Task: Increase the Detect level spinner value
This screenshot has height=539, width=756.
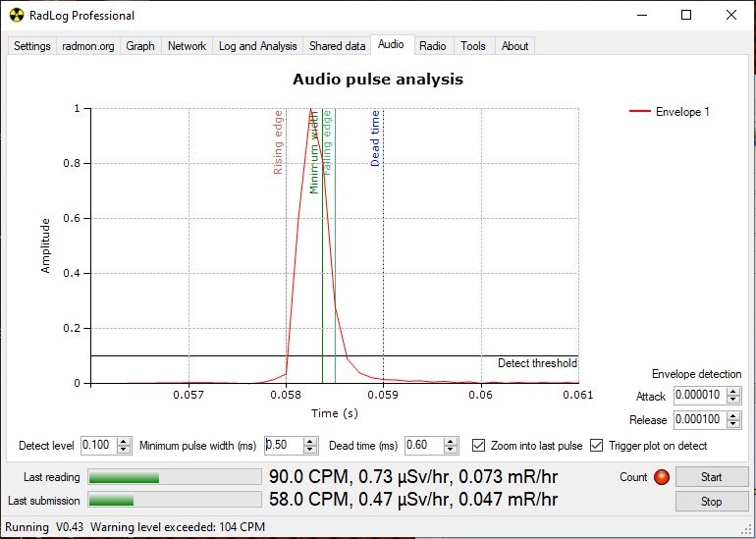Action: point(124,442)
